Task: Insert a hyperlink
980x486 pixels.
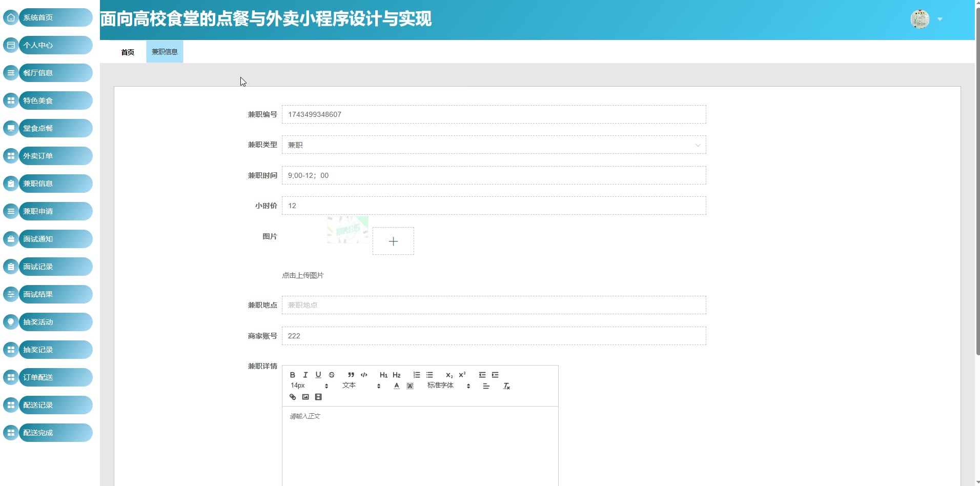Action: [293, 397]
